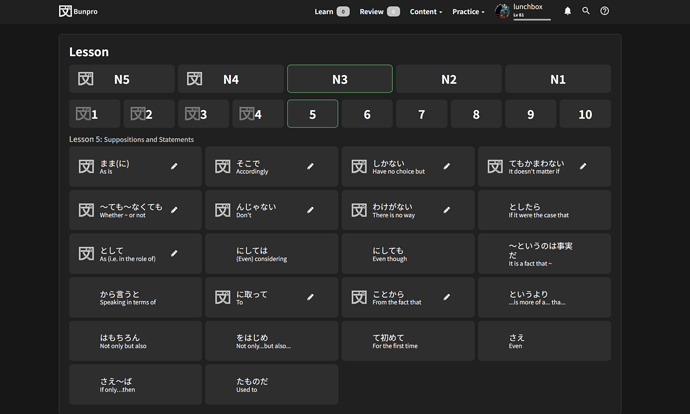Click pencil icon on しかない card
This screenshot has height=414, width=690.
[x=447, y=167]
